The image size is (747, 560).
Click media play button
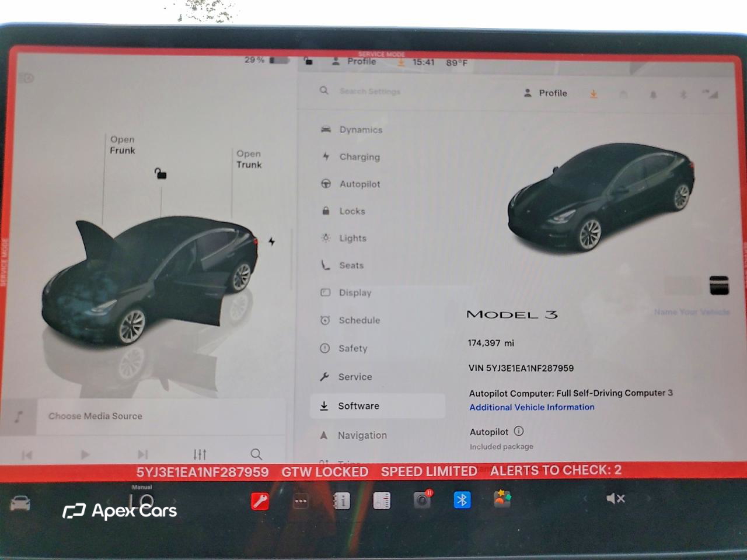(x=85, y=454)
